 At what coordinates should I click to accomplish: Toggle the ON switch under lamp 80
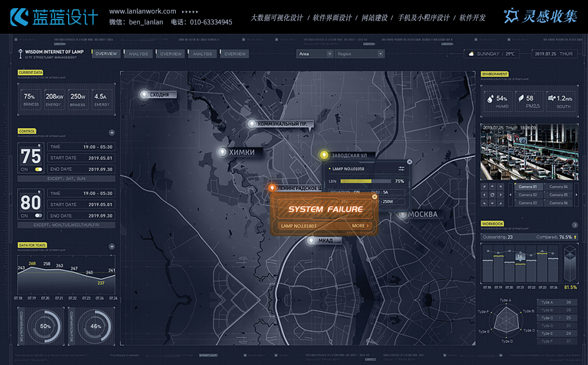[x=39, y=216]
